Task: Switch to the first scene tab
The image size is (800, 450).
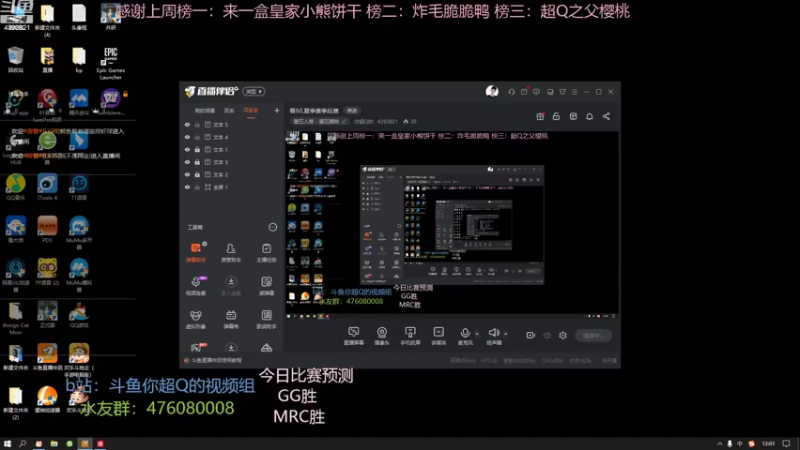Action: click(x=205, y=110)
